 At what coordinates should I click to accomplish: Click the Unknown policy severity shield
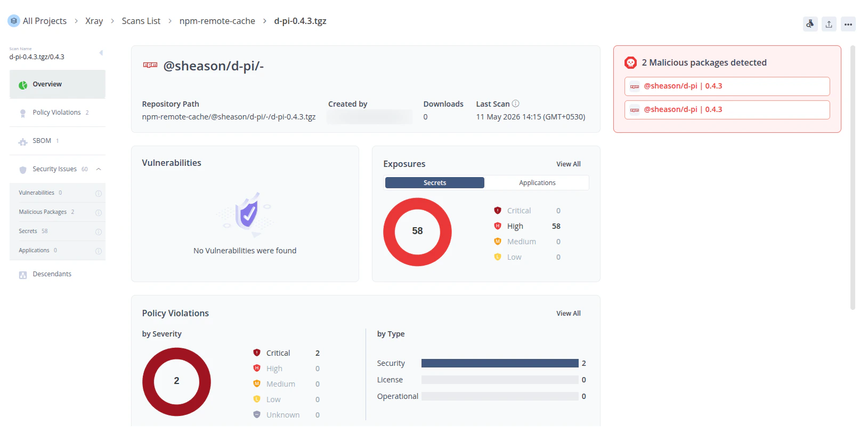(257, 415)
